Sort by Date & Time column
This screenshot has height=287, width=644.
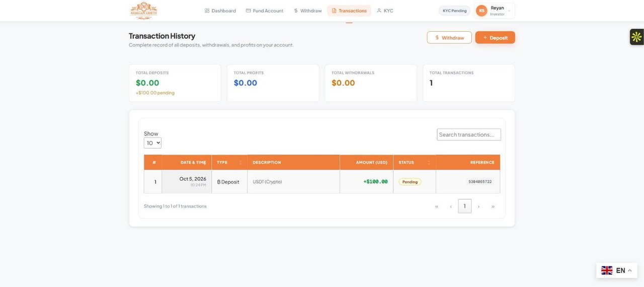187,162
